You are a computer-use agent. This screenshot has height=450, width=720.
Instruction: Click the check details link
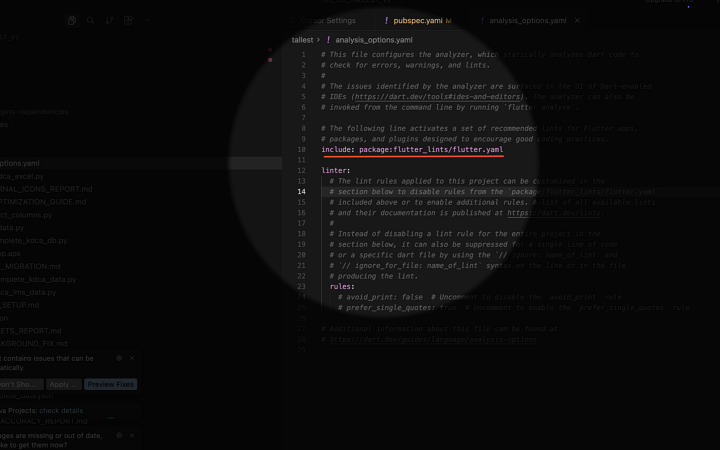point(60,410)
